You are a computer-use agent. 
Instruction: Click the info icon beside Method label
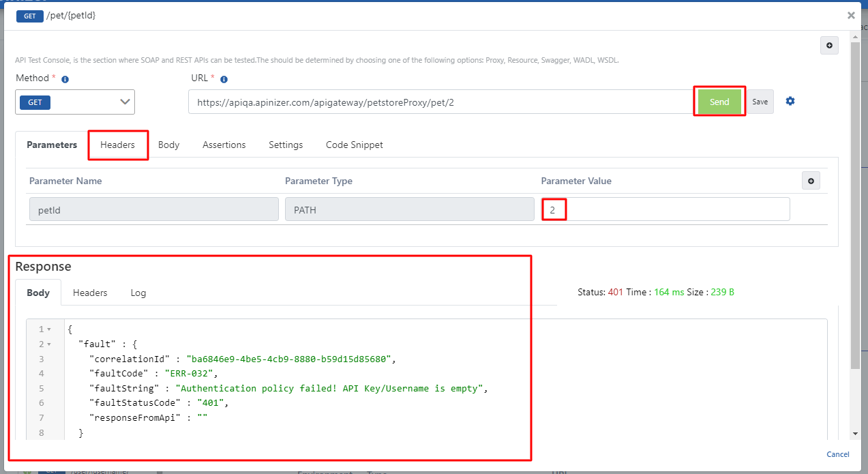[65, 79]
